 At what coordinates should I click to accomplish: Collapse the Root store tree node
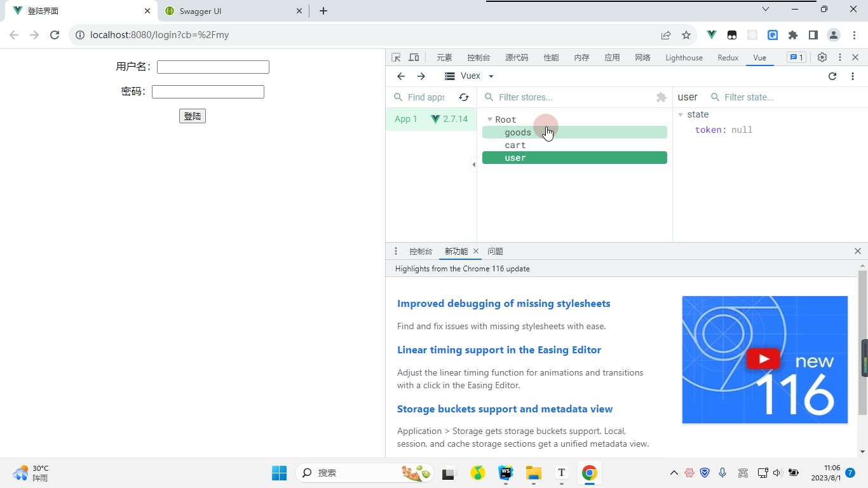coord(490,119)
